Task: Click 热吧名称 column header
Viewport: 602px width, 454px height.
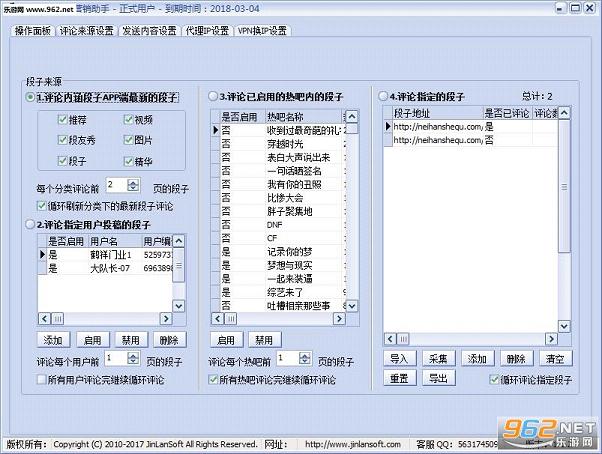Action: point(303,117)
